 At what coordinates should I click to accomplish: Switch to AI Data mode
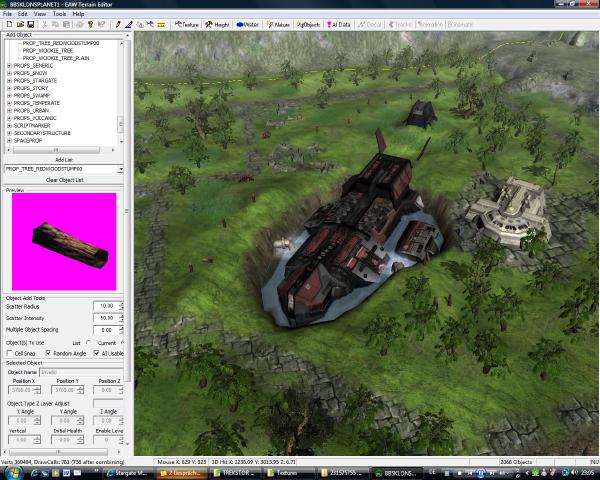coord(339,24)
